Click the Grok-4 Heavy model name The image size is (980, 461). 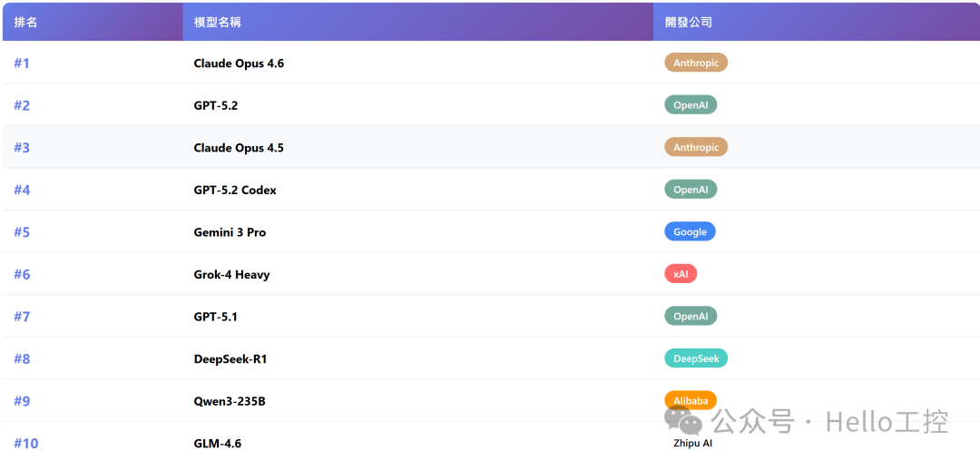point(232,275)
